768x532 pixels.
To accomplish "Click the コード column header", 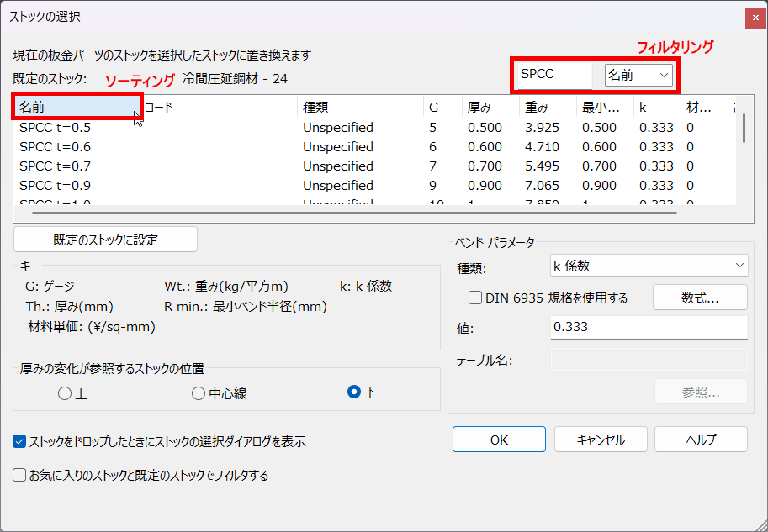I will pos(219,108).
